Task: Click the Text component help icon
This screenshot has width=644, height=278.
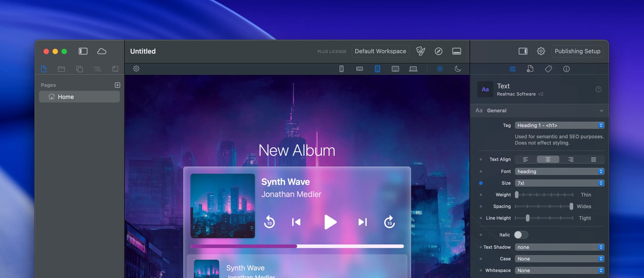Action: pos(599,89)
